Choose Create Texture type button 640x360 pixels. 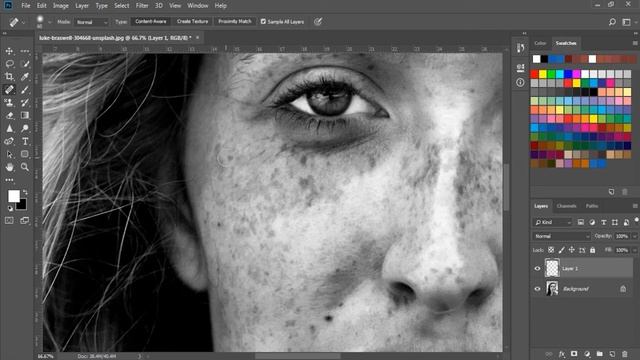[193, 21]
